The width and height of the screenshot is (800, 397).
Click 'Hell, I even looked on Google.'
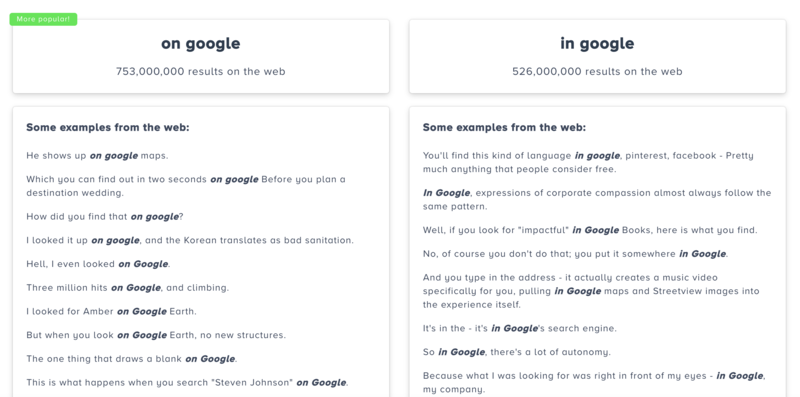98,264
